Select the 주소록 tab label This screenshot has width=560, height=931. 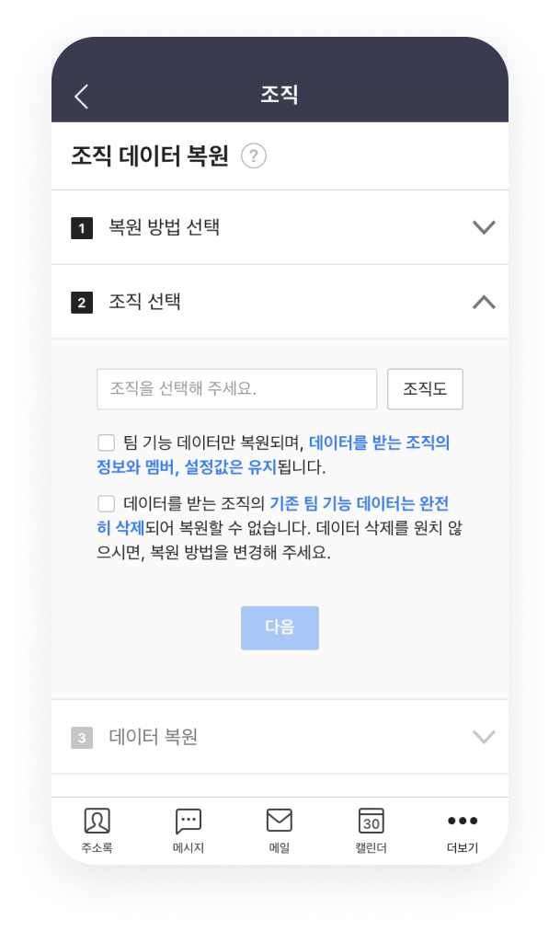coord(97,848)
